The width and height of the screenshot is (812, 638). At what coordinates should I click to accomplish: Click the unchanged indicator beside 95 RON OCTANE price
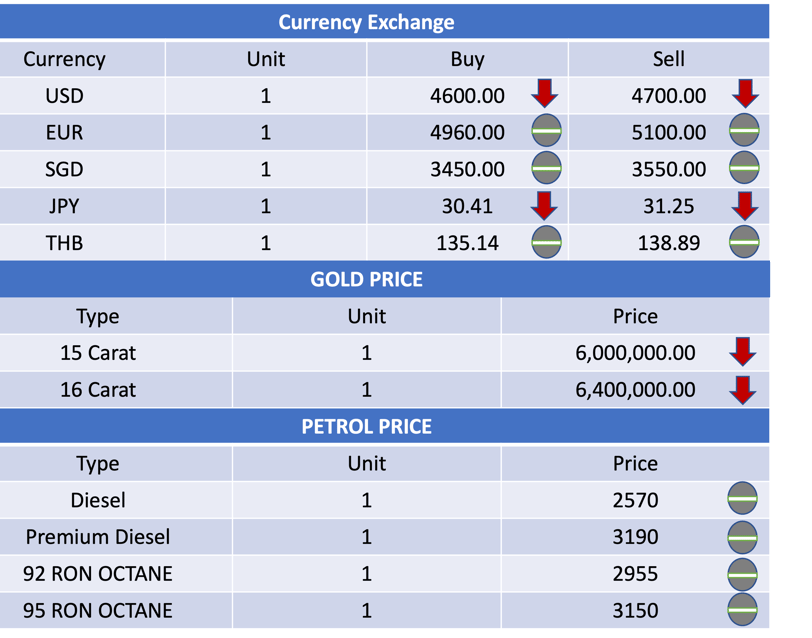tap(742, 609)
